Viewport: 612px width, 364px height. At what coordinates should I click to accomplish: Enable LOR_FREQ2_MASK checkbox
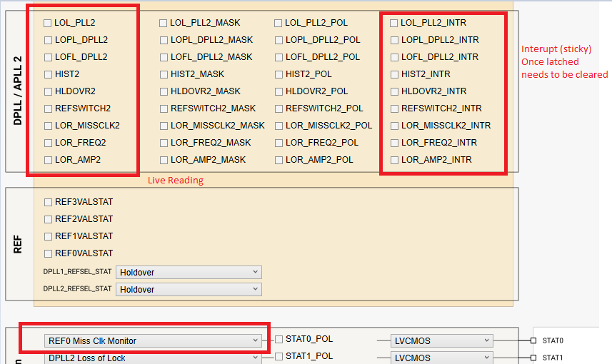coord(164,143)
